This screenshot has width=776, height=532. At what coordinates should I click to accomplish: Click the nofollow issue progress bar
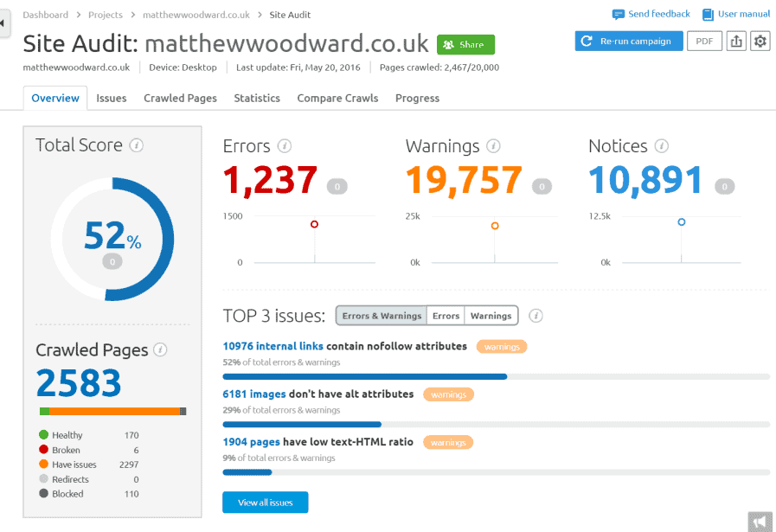(497, 376)
